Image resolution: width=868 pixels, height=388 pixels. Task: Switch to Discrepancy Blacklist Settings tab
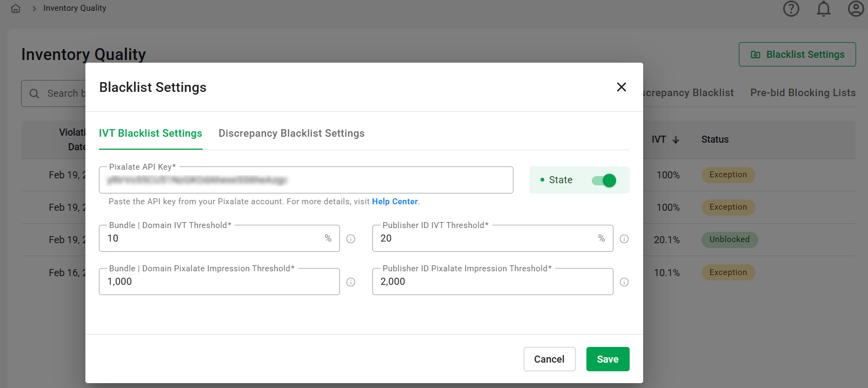pyautogui.click(x=291, y=133)
